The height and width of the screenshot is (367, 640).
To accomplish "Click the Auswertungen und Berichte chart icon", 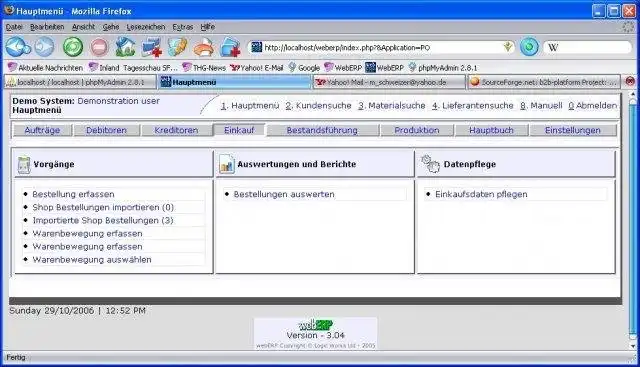I will tap(226, 164).
